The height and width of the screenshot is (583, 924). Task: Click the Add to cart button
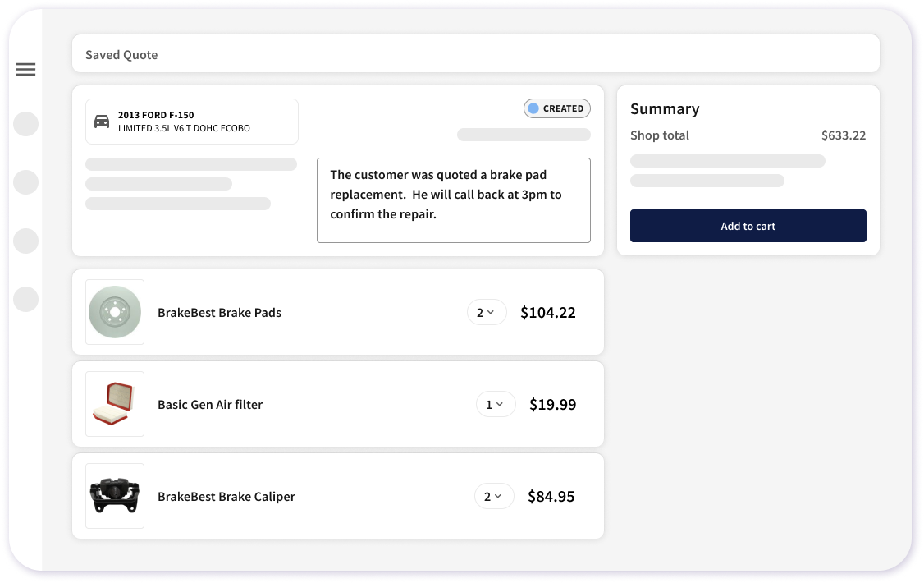click(x=748, y=226)
